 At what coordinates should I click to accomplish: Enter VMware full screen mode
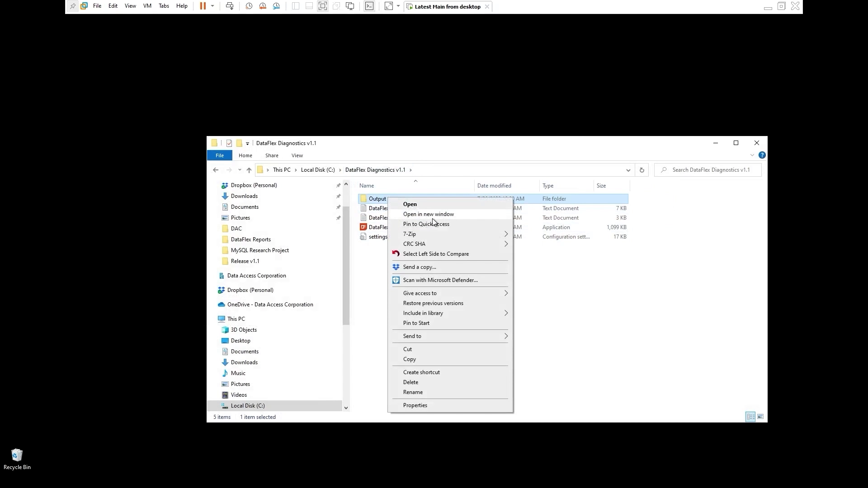click(x=322, y=6)
